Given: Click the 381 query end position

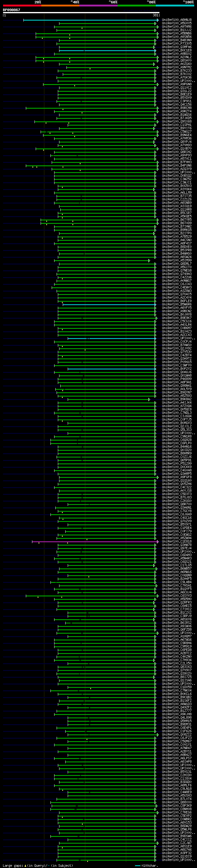Looking at the screenshot, I should pyautogui.click(x=155, y=15).
